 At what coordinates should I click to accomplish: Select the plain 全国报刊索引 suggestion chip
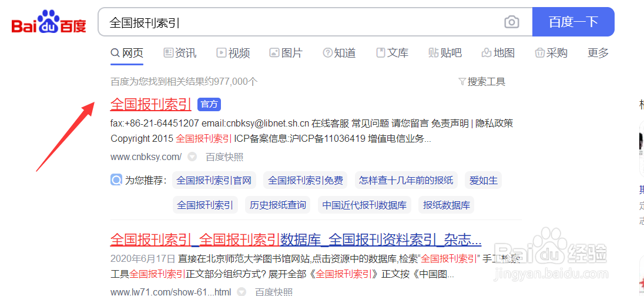coord(205,205)
